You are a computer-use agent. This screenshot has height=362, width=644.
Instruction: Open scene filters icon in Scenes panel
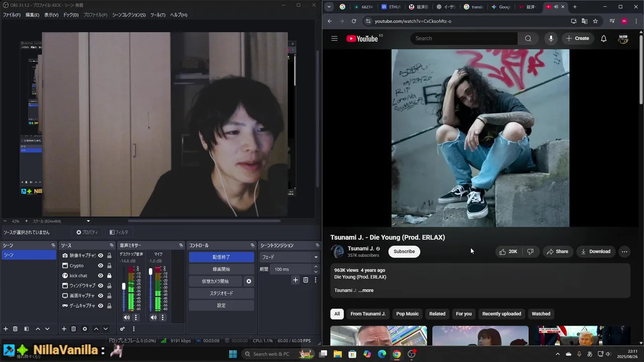point(26,329)
